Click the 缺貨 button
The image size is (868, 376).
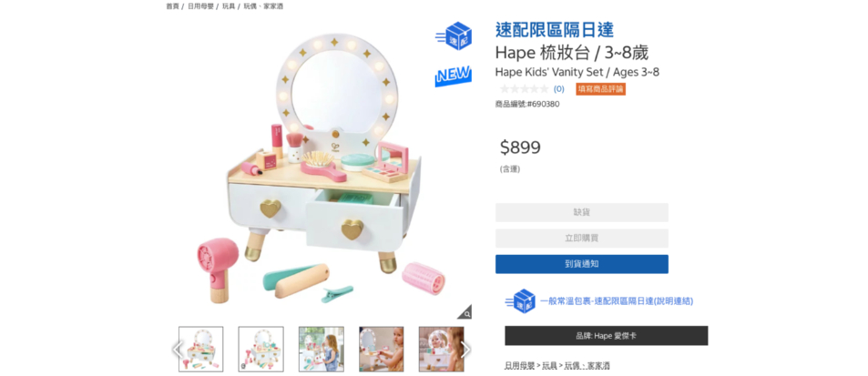(582, 212)
